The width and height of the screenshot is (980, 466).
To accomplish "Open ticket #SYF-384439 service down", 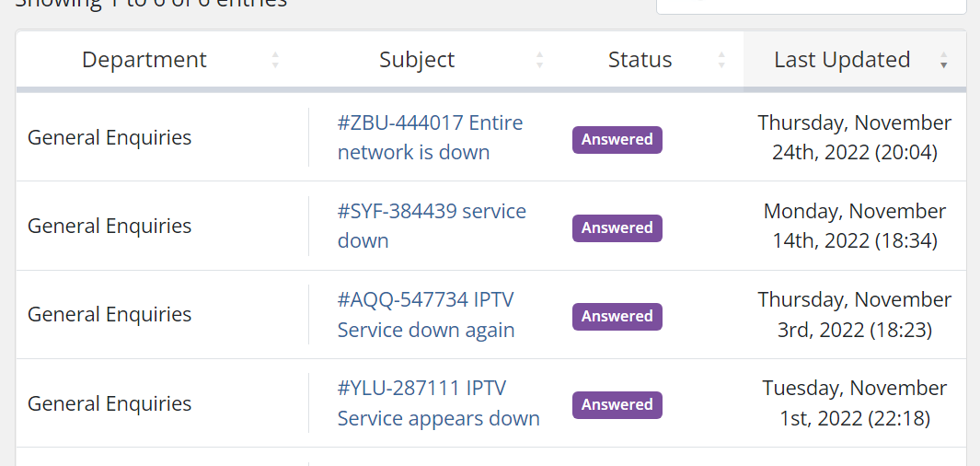I will 432,226.
